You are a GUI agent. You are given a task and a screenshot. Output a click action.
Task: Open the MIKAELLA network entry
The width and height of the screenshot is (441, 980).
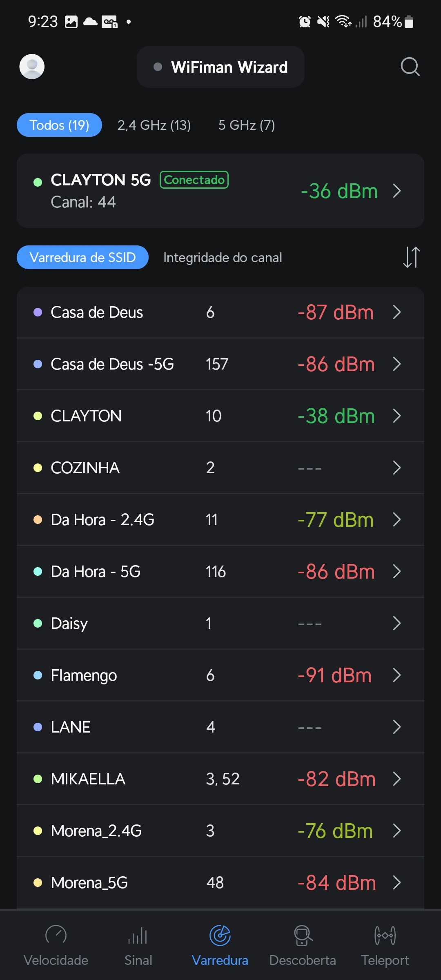pyautogui.click(x=88, y=779)
